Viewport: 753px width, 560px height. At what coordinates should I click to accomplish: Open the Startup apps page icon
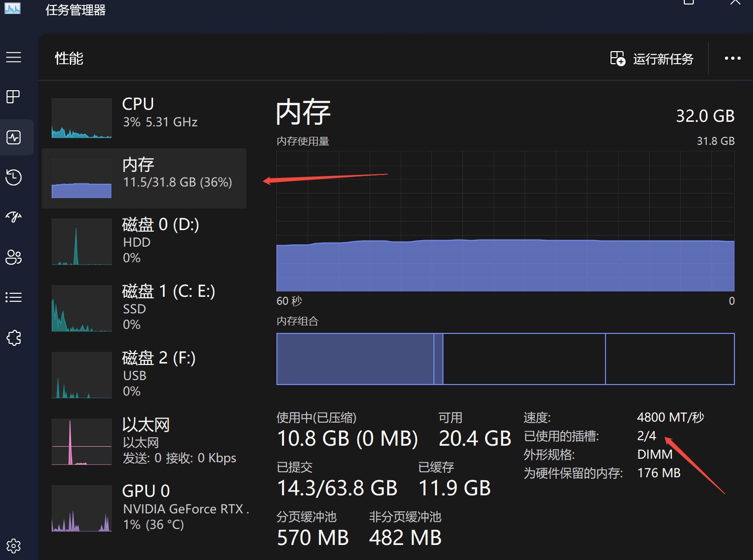(x=14, y=217)
